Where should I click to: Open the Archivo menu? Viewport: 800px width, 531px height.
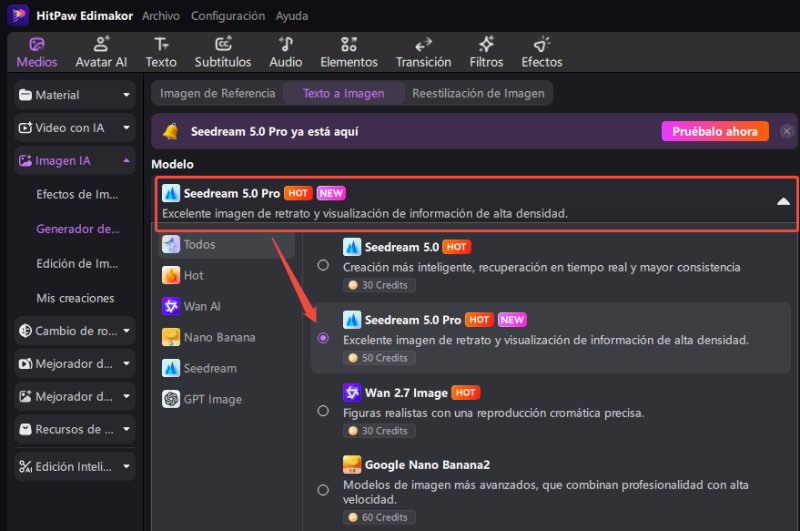pos(161,16)
